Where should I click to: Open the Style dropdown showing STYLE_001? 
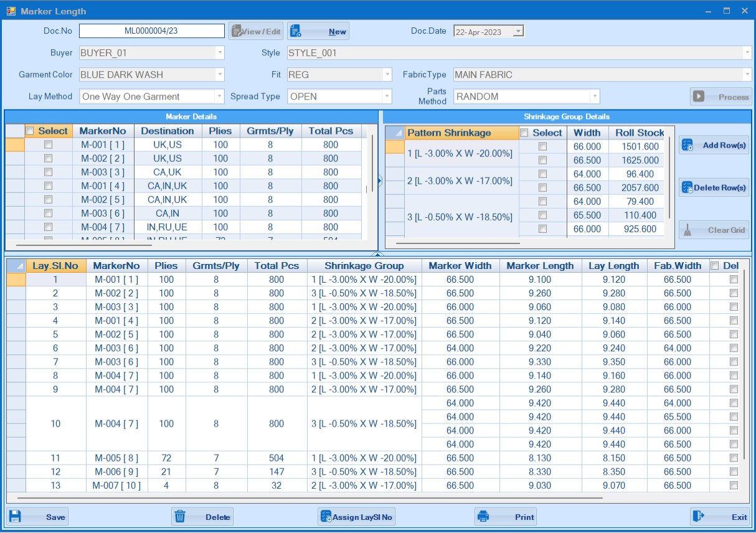pos(747,53)
